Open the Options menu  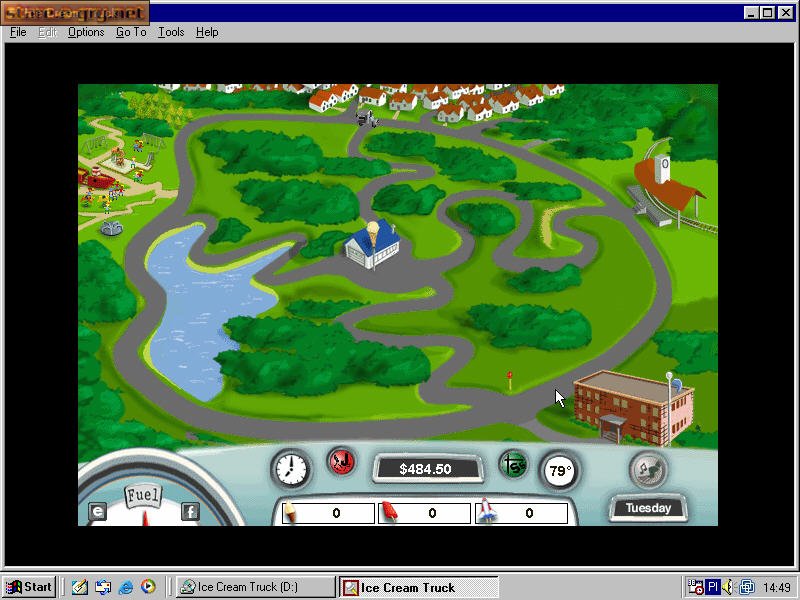[86, 32]
